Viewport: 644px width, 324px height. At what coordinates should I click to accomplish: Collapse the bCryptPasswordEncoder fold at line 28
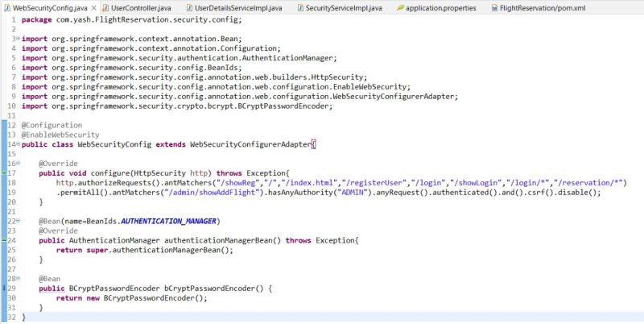click(18, 278)
